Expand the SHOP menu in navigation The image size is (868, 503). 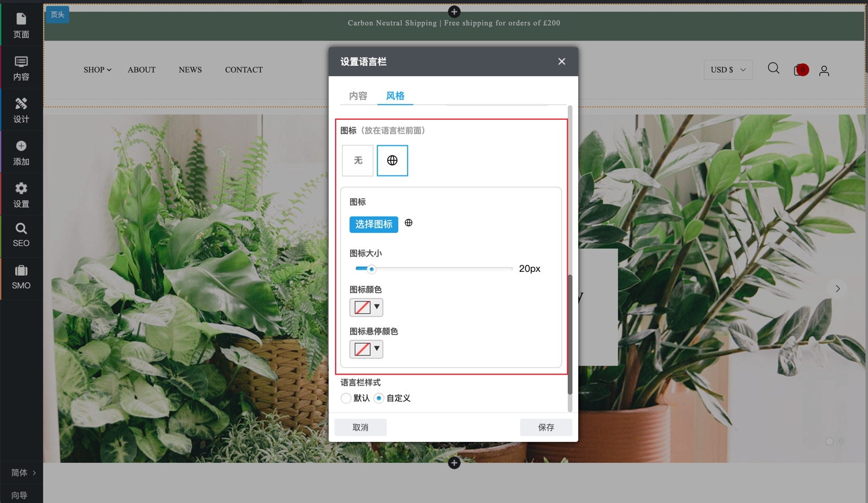click(x=97, y=70)
